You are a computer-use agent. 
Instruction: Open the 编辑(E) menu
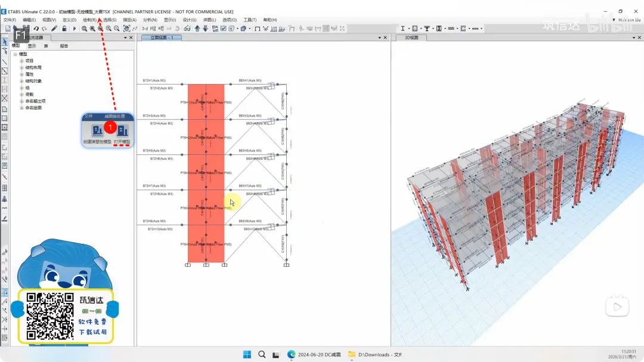(x=29, y=20)
